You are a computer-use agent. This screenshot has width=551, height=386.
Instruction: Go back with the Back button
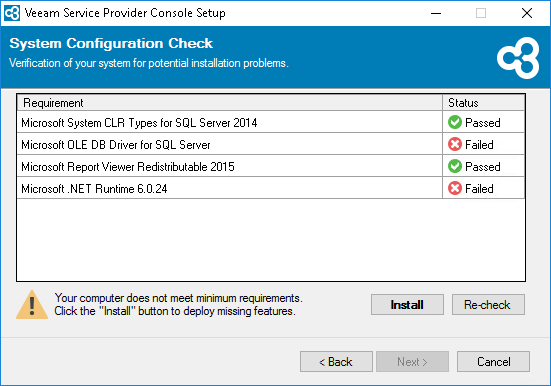coord(336,361)
